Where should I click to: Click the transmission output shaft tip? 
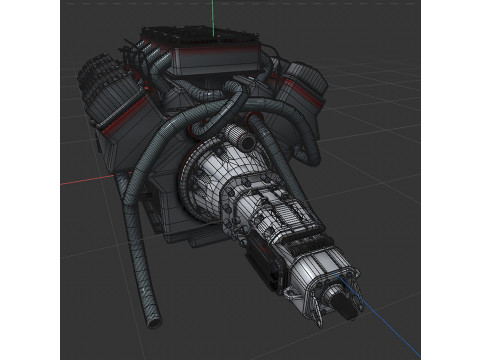345,306
